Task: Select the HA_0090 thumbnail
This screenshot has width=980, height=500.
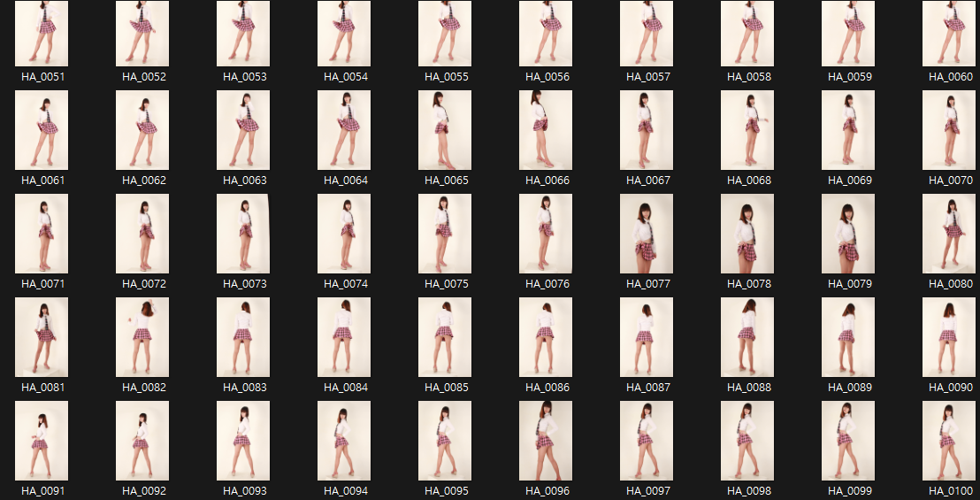Action: click(x=949, y=337)
